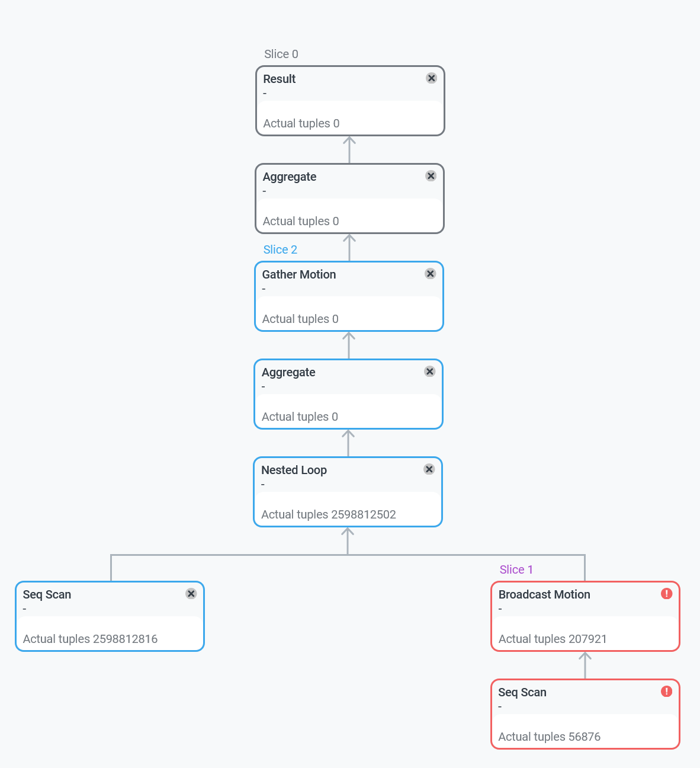Click the 56876 tuple count on Seq Scan
The width and height of the screenshot is (700, 768).
[x=549, y=737]
